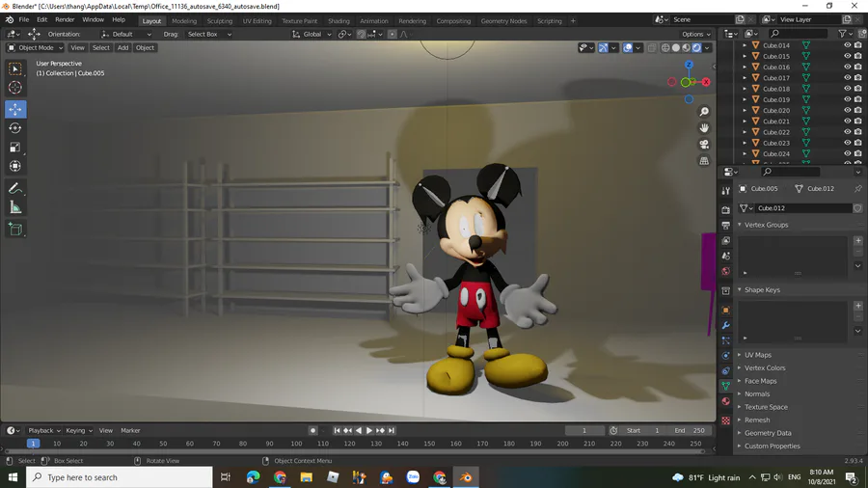Click the Zoom view magnifier icon
868x488 pixels.
pos(704,112)
